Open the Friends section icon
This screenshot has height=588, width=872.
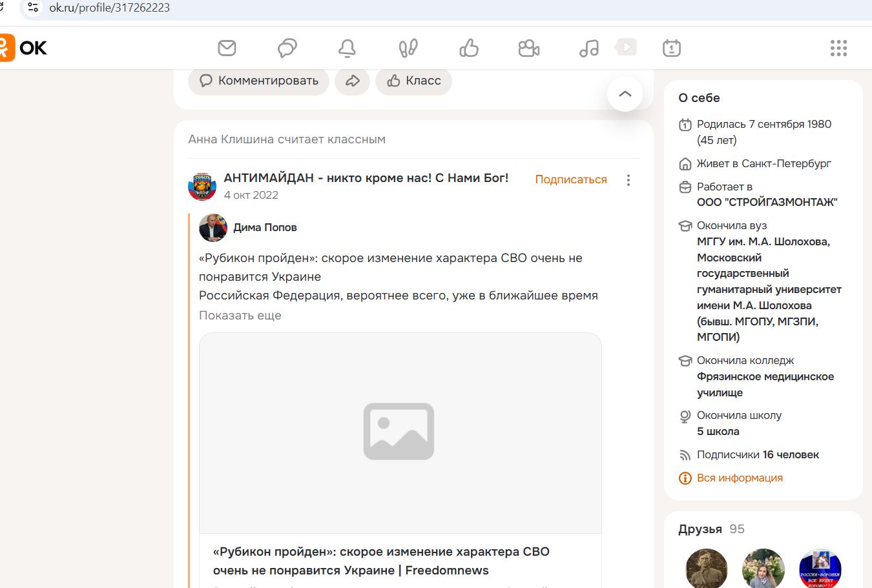(528, 48)
